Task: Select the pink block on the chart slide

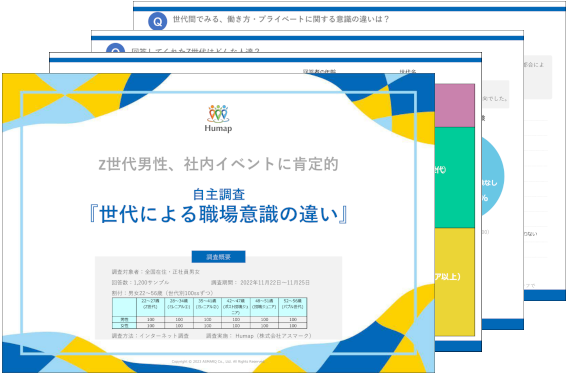Action: [455, 105]
